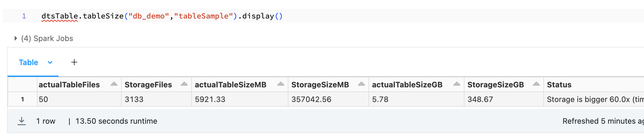This screenshot has width=644, height=136.
Task: Sort by StorageSizeMB column arrow
Action: coord(361,84)
